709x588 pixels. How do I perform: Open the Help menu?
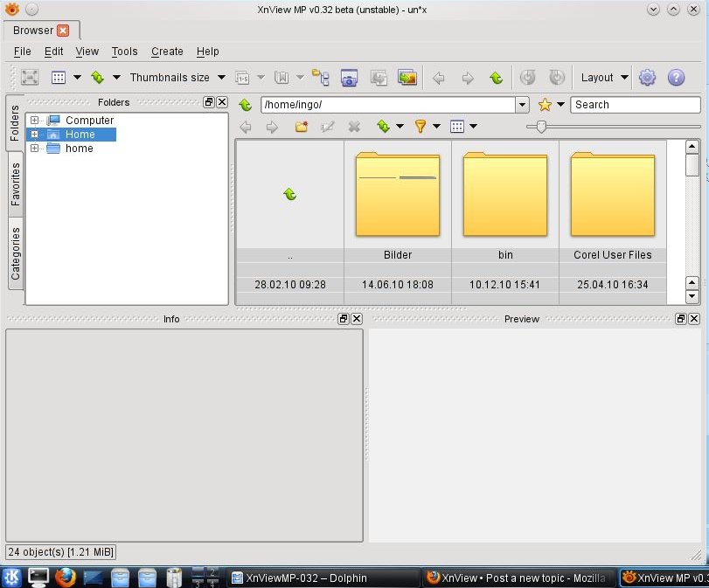[207, 52]
